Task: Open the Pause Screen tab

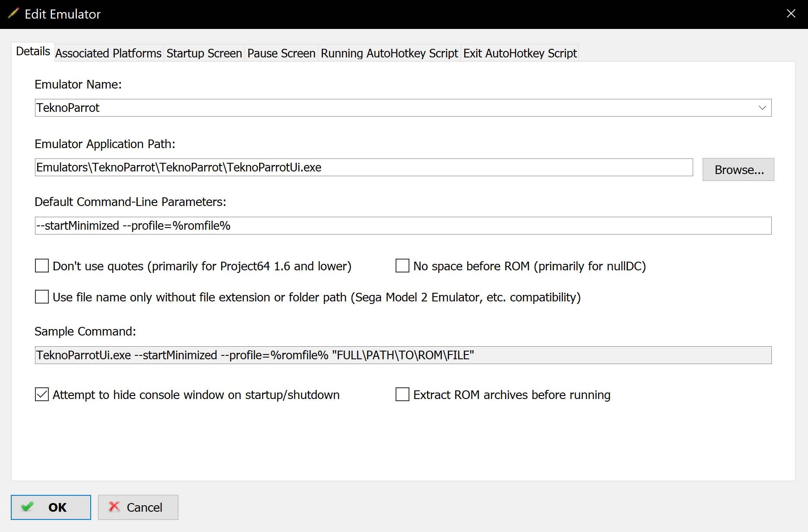Action: pyautogui.click(x=282, y=53)
